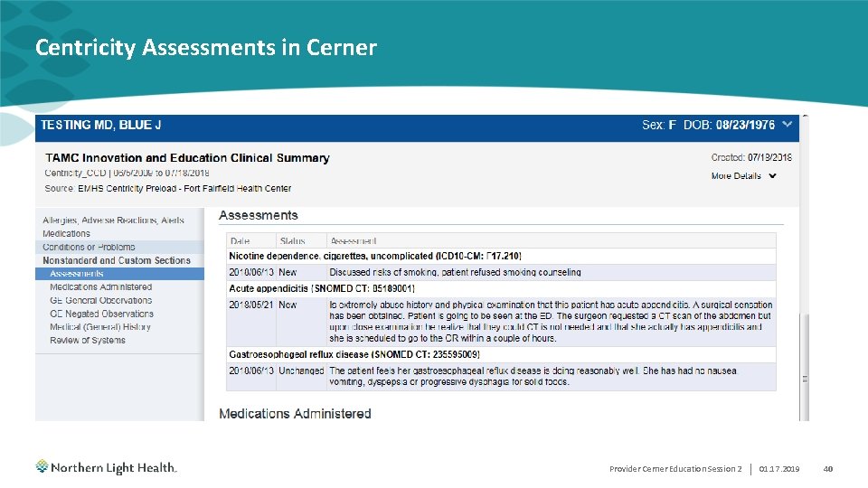868x488 pixels.
Task: Open Nonstandard and Custom Sections
Action: (x=117, y=260)
